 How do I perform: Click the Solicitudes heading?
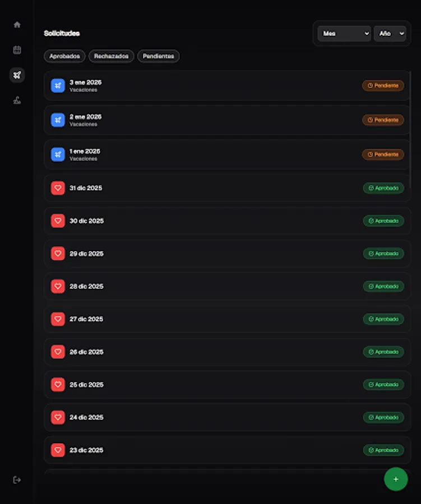tap(62, 34)
